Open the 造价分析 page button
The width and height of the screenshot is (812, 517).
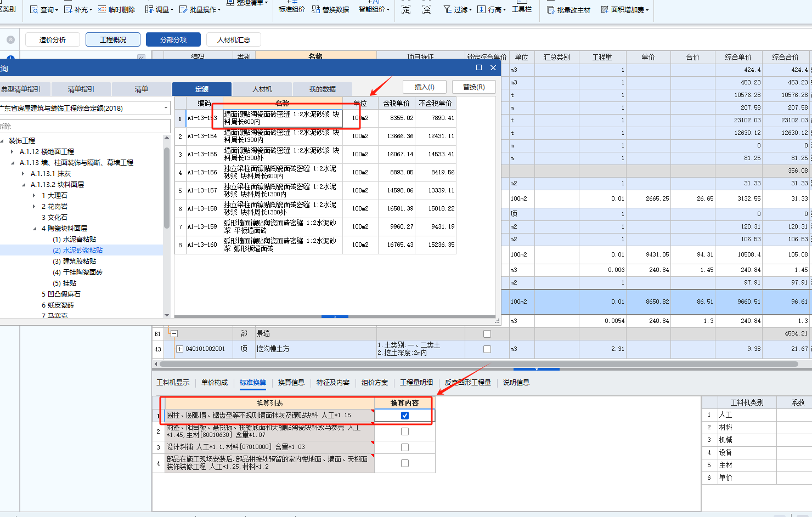53,39
